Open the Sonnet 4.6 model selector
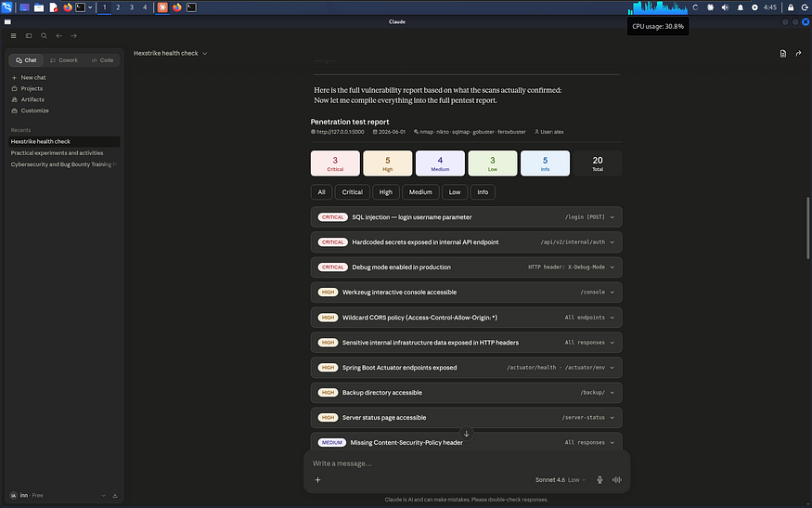The height and width of the screenshot is (508, 812). [x=561, y=480]
